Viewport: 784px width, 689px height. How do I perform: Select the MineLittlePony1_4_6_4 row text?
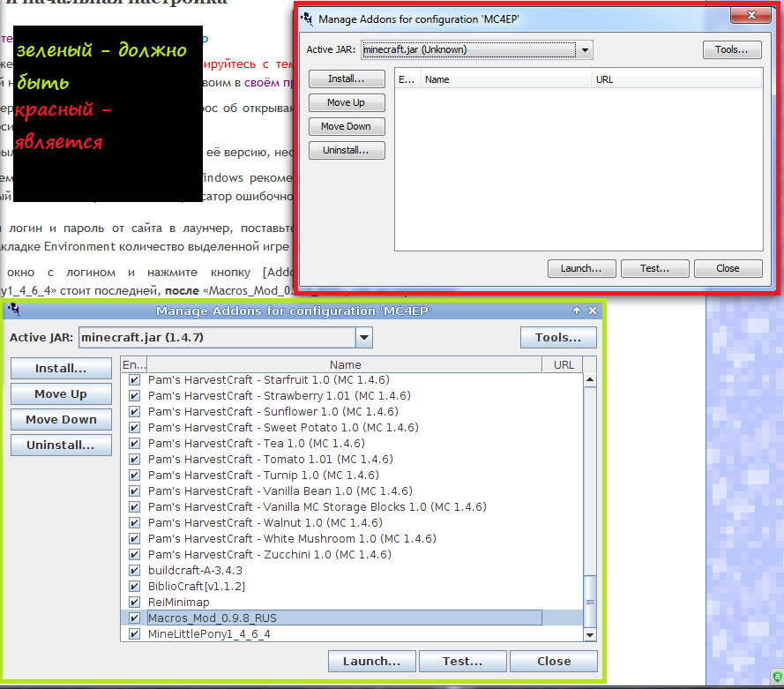click(209, 634)
